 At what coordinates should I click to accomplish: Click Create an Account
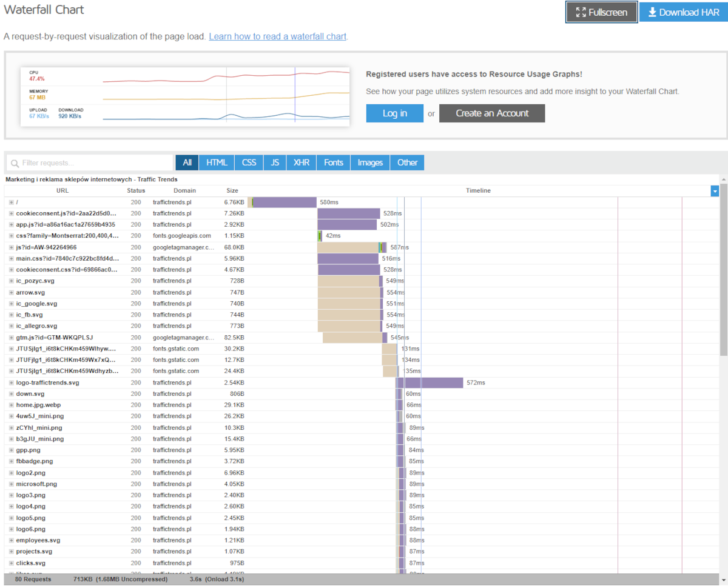pyautogui.click(x=492, y=113)
